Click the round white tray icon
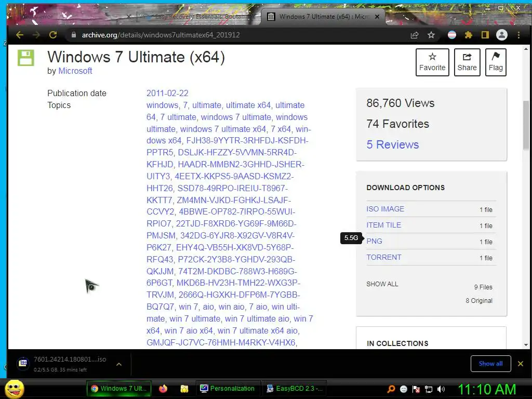The width and height of the screenshot is (532, 399). coord(403,389)
